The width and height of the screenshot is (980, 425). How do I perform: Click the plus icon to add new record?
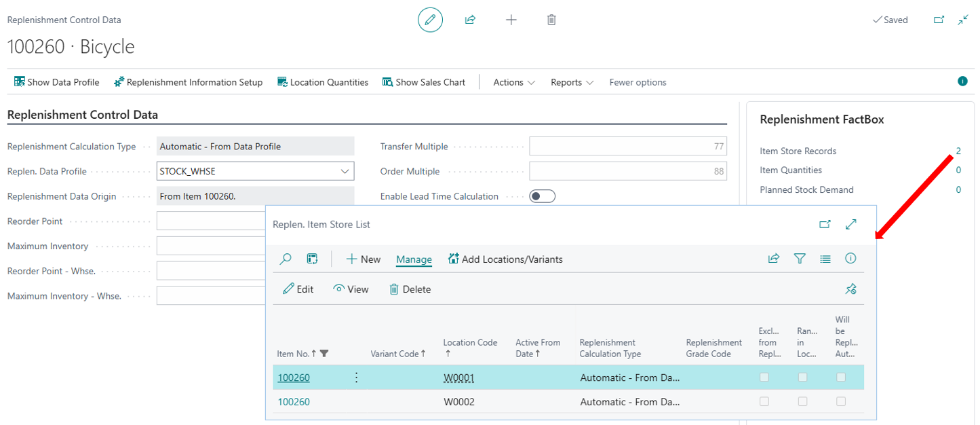coord(511,20)
